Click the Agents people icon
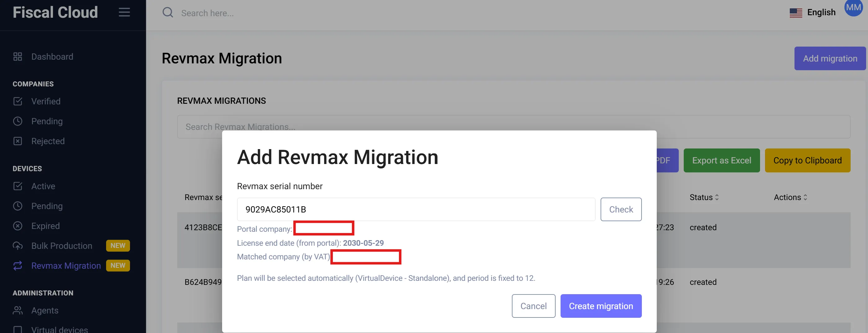The height and width of the screenshot is (333, 868). pos(17,310)
